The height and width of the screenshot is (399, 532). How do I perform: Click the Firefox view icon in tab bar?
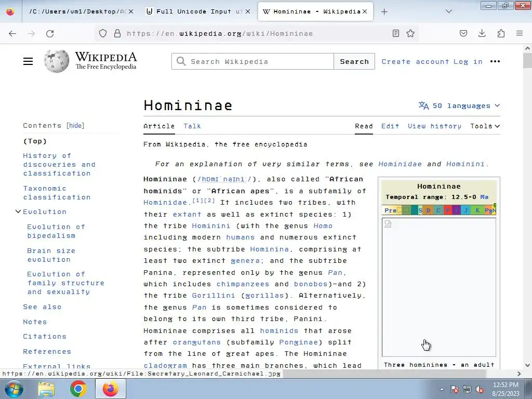point(10,11)
